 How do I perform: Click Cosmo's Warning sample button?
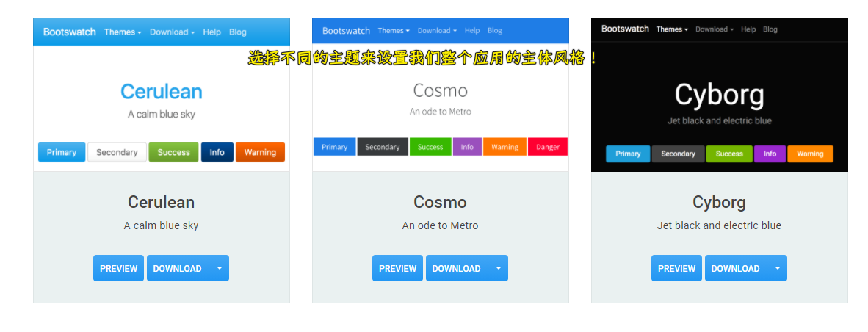tap(504, 147)
